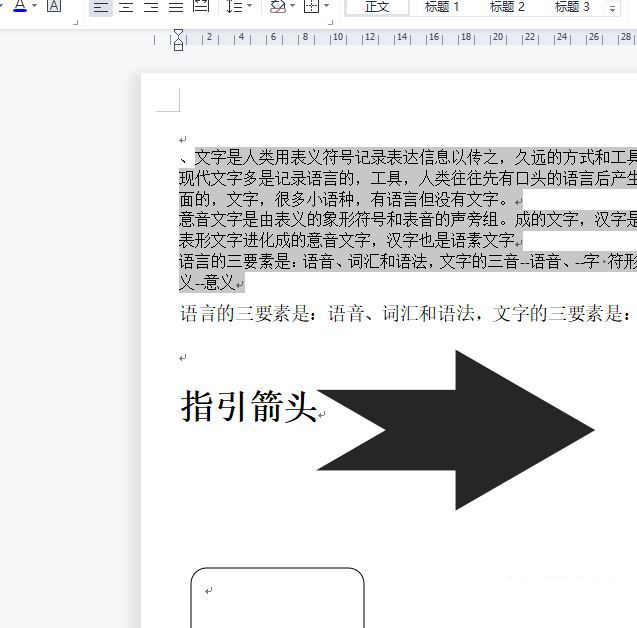
Task: Open the font color dropdown arrow
Action: [x=35, y=6]
